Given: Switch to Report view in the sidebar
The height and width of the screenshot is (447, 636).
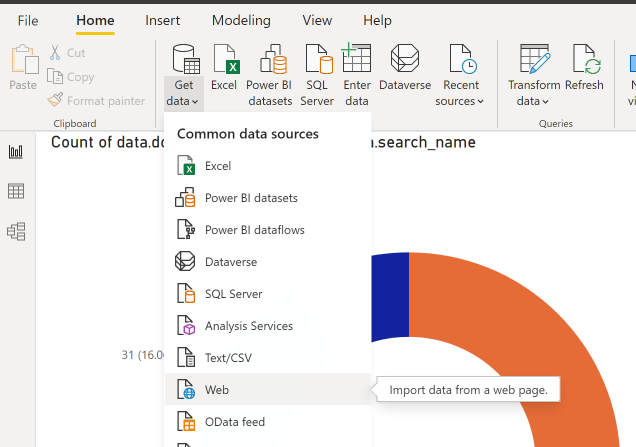Looking at the screenshot, I should coord(16,152).
